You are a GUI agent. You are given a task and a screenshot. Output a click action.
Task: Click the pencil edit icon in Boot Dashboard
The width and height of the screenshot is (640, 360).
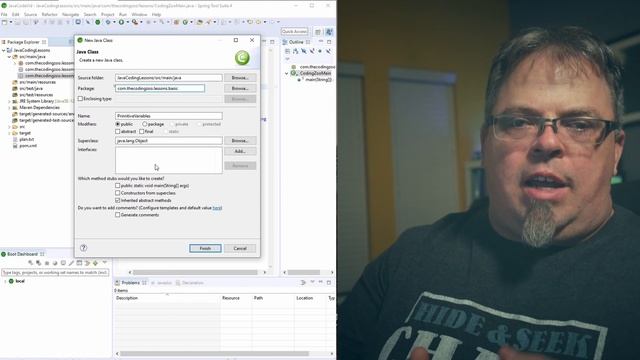tap(71, 263)
